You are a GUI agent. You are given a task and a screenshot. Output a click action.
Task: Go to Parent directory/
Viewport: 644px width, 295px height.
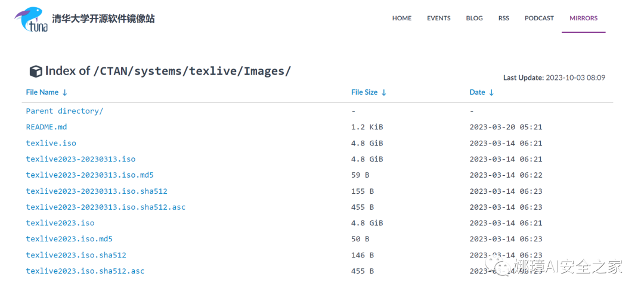tap(64, 111)
